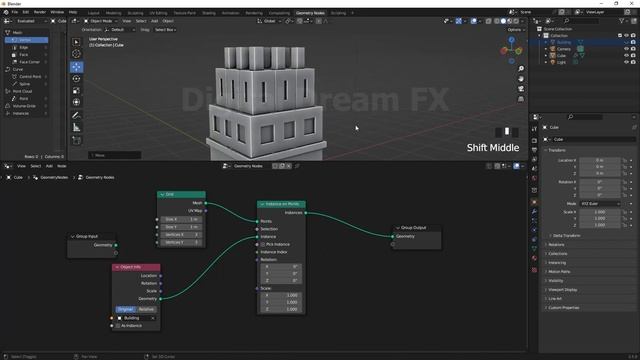Click the outliner filter funnel icon
This screenshot has width=640, height=360.
(622, 21)
